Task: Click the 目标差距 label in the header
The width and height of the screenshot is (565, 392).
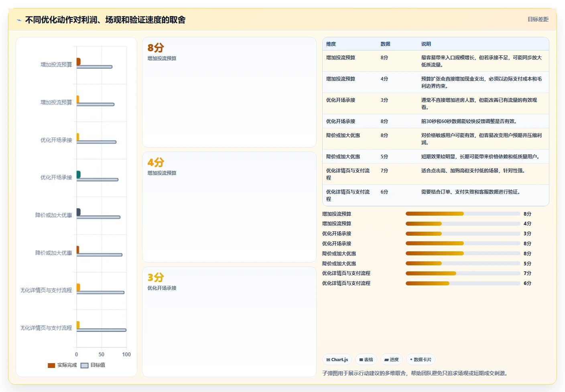Action: (538, 19)
